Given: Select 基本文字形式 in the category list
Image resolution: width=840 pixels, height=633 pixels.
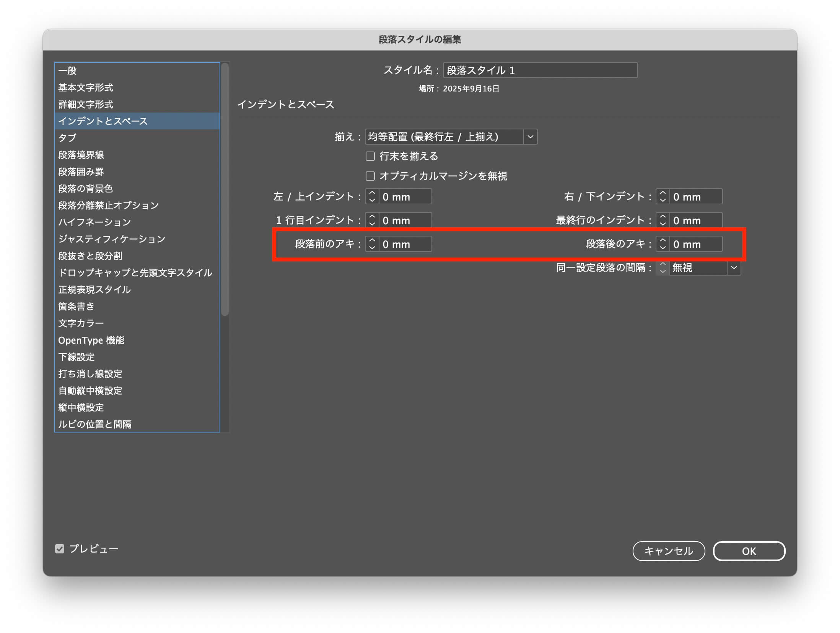Looking at the screenshot, I should point(86,88).
